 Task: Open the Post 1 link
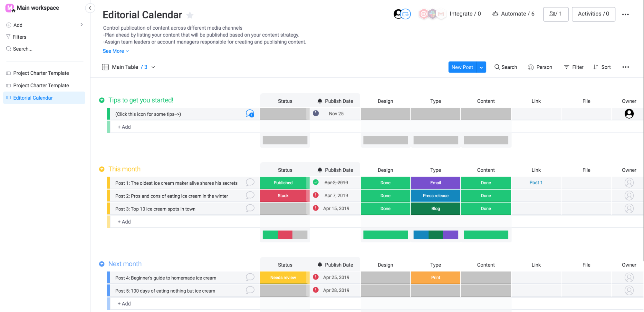point(536,182)
